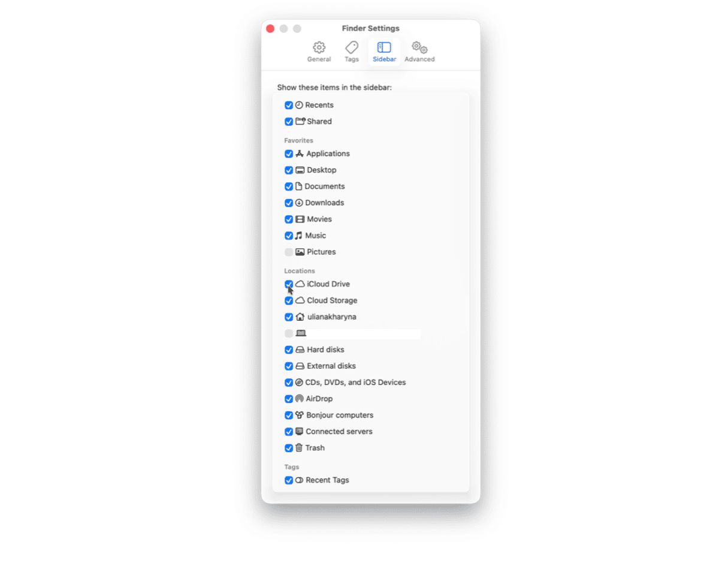Click the AirDrop icon

click(x=299, y=399)
